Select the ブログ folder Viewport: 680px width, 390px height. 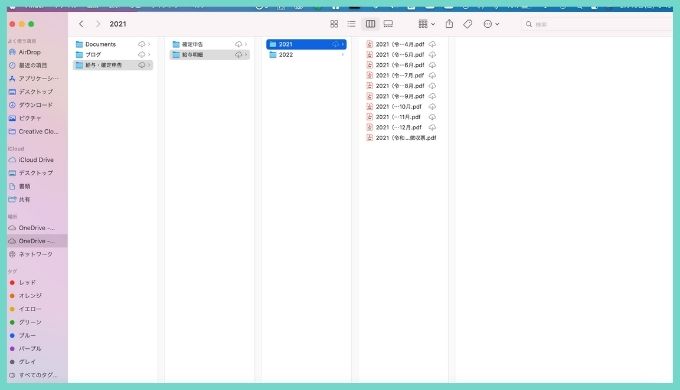113,55
